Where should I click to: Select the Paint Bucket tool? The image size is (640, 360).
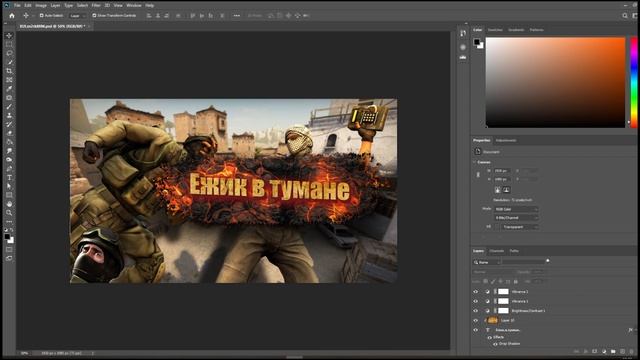[9, 142]
